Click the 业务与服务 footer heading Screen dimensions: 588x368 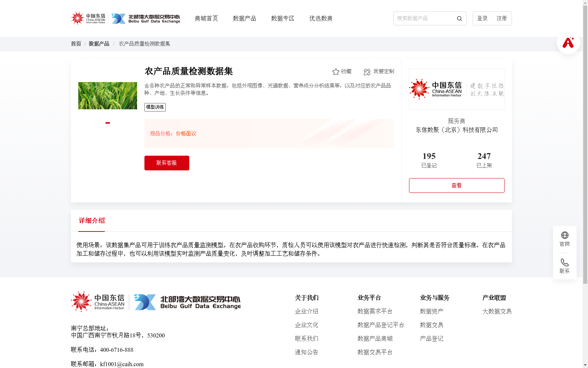pos(435,298)
